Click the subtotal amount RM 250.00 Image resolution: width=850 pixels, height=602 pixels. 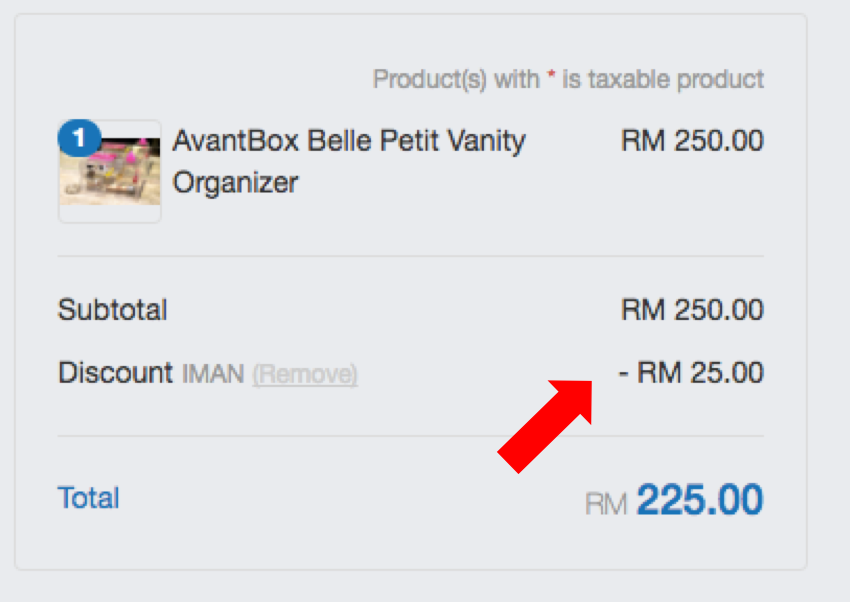pos(692,310)
